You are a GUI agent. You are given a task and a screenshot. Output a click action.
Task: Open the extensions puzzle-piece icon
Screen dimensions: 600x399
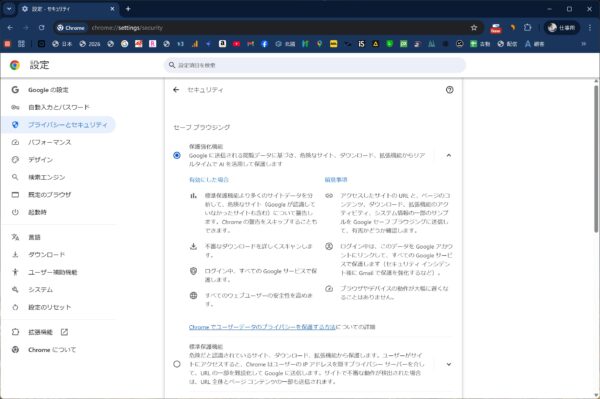(x=528, y=28)
